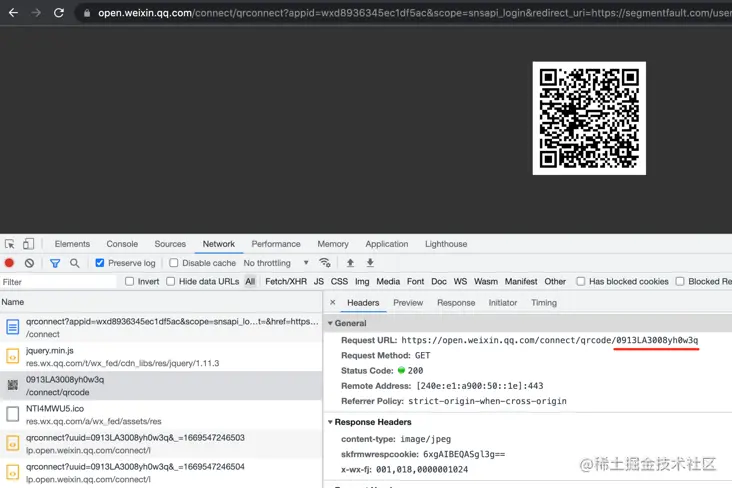
Task: Select the jquery.min.js request row
Action: click(x=161, y=356)
